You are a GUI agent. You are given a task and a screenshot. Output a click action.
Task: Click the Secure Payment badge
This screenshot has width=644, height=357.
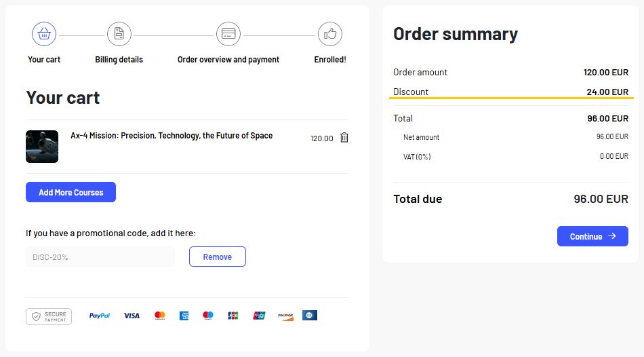point(49,317)
